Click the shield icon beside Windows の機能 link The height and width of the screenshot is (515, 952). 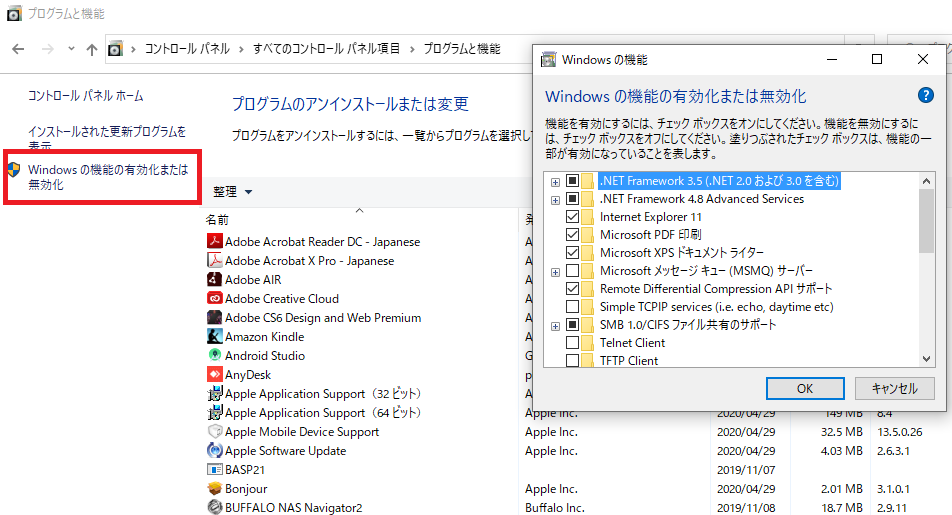pyautogui.click(x=14, y=169)
